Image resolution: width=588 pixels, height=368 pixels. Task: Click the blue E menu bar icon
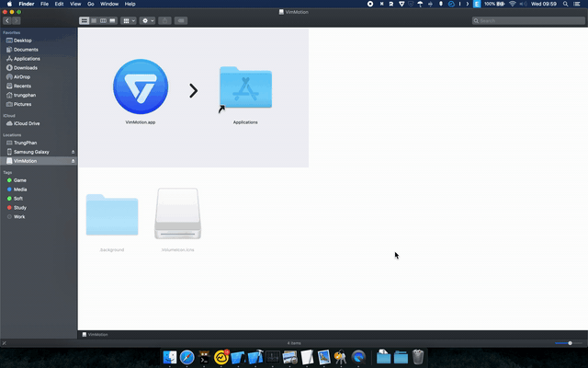[477, 4]
